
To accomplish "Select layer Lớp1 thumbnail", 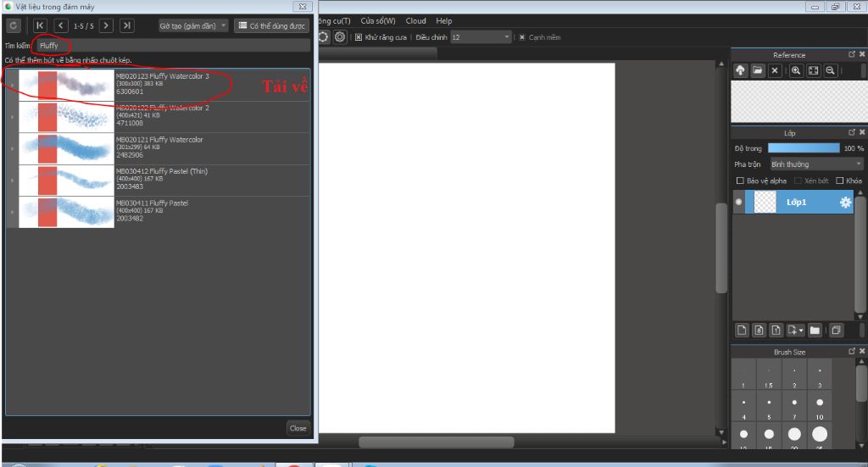I will [765, 202].
